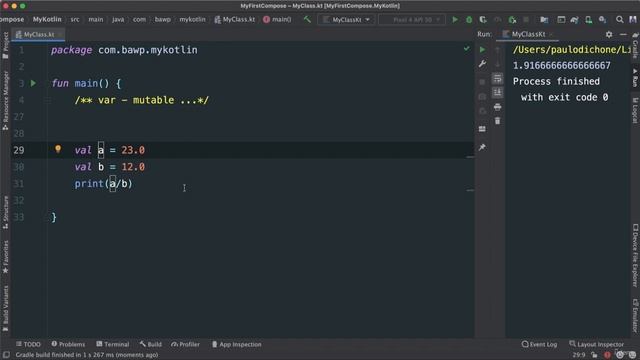The width and height of the screenshot is (640, 360).
Task: Click the Sync Project with Gradle icon
Action: click(575, 20)
